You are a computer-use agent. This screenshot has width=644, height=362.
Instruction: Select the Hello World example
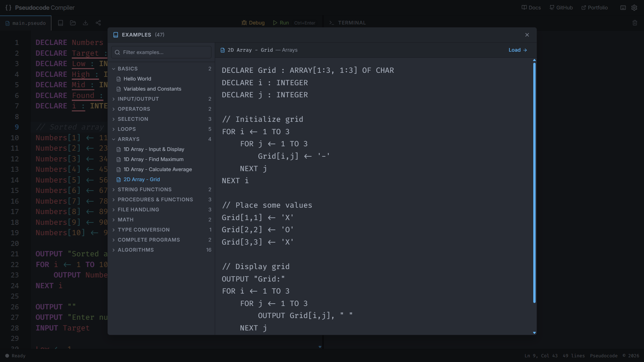coord(137,79)
